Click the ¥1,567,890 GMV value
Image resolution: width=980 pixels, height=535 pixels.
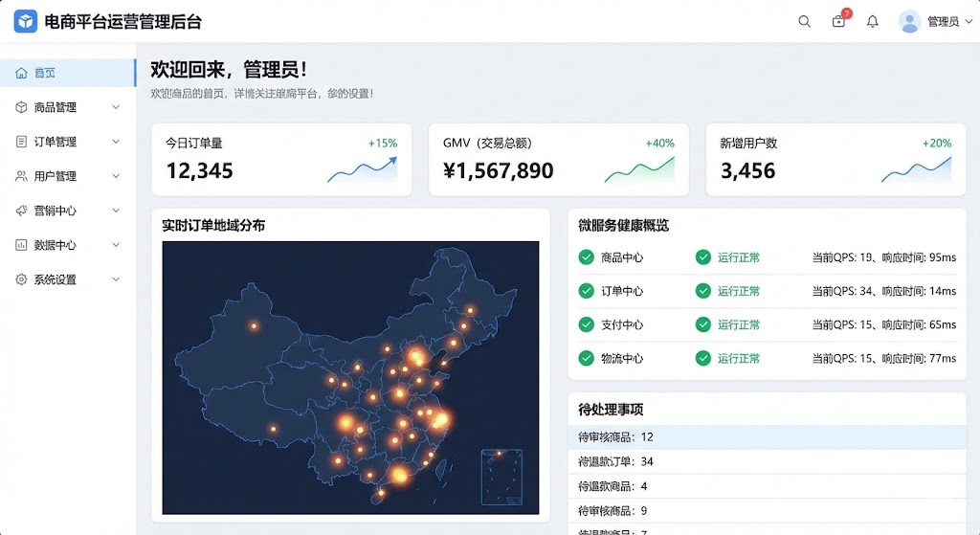[498, 170]
